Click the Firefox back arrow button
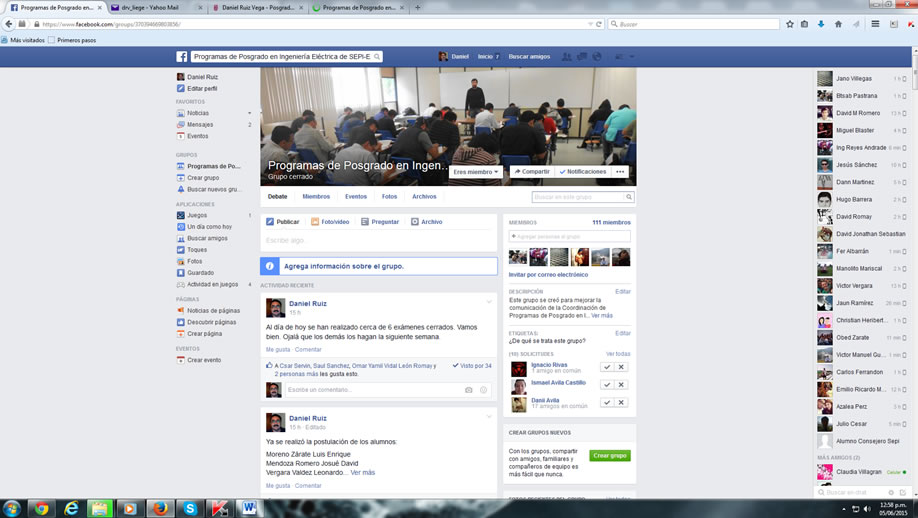 [x=9, y=24]
